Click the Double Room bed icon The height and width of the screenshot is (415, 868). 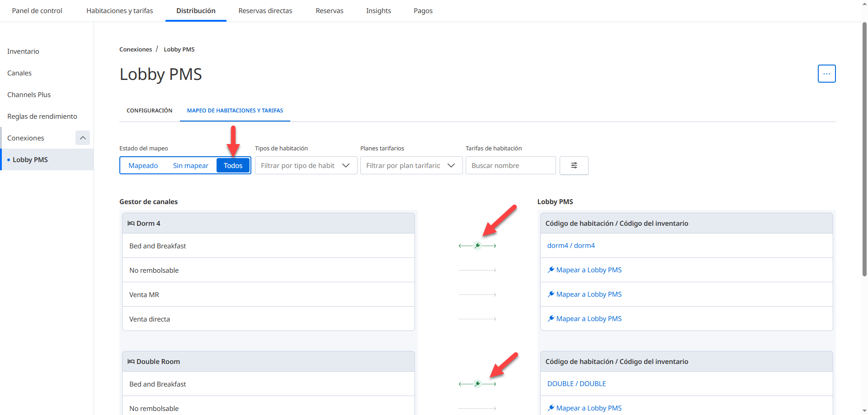pyautogui.click(x=131, y=361)
